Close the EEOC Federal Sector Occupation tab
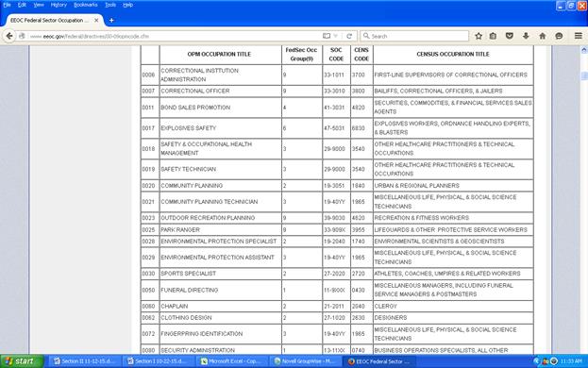Image resolution: width=588 pixels, height=368 pixels. tap(96, 20)
